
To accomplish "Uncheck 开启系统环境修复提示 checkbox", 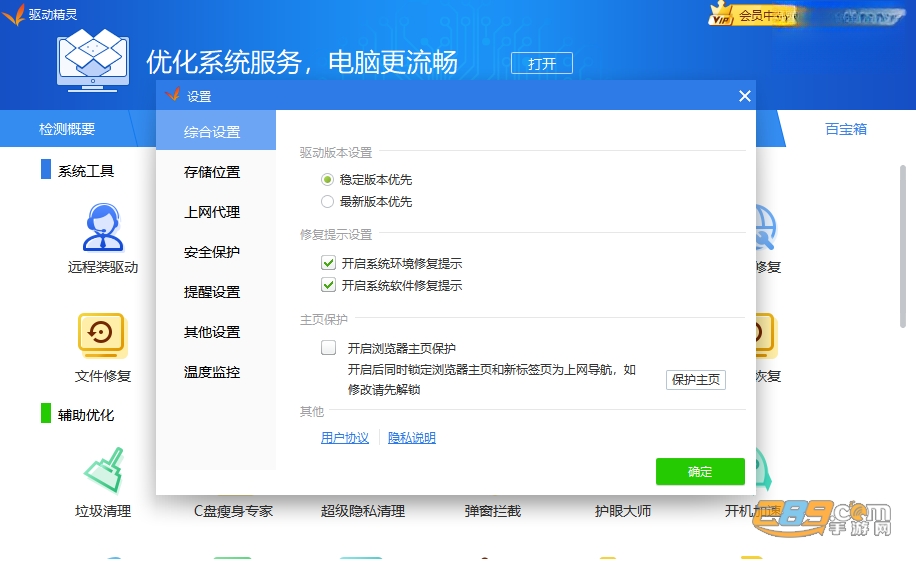I will coord(328,263).
